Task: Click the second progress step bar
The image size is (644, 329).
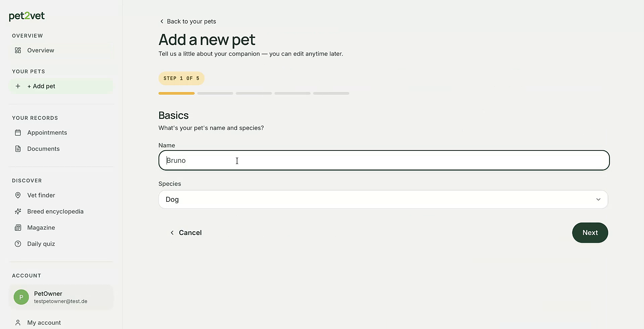Action: (x=215, y=93)
